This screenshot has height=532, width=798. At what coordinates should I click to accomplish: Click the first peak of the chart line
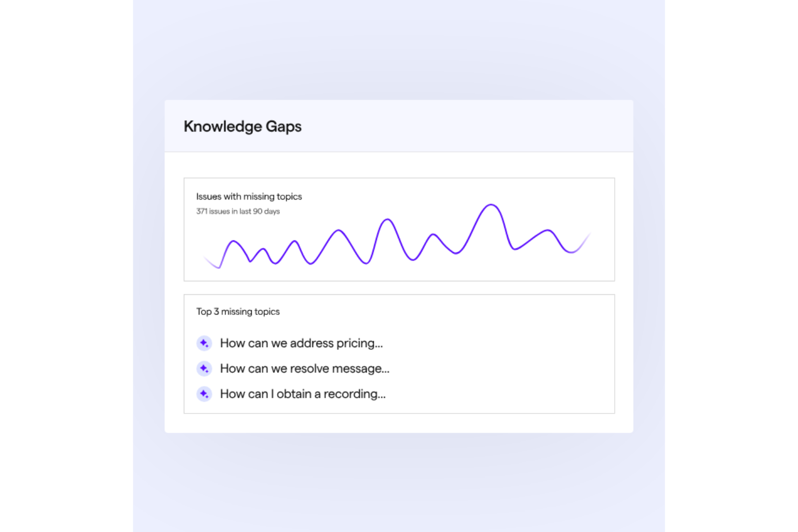pos(233,241)
